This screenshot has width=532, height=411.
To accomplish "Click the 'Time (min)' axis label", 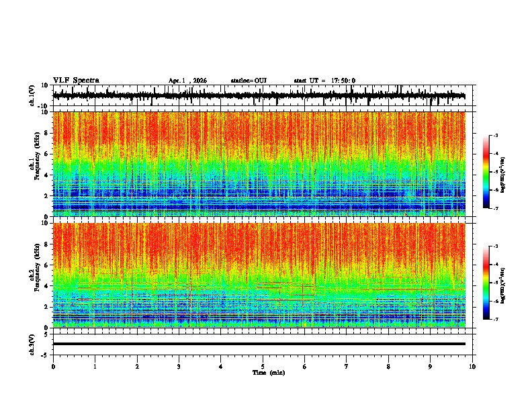I will (x=269, y=373).
